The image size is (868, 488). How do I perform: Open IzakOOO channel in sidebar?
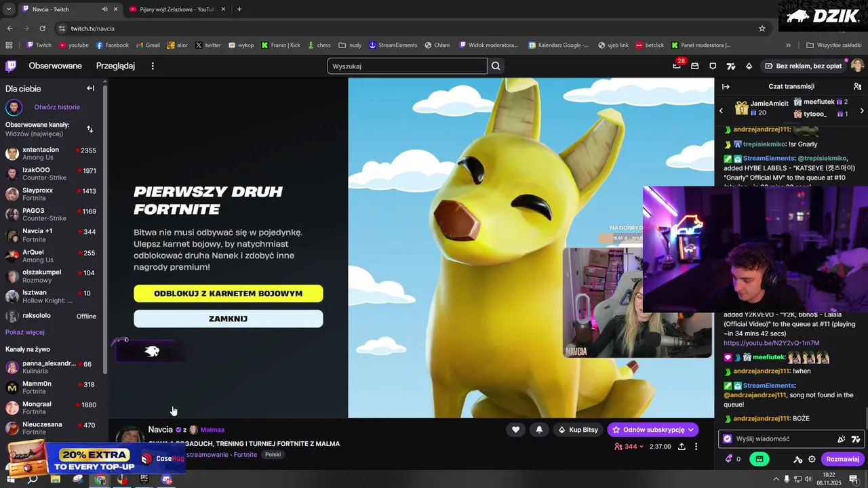52,174
